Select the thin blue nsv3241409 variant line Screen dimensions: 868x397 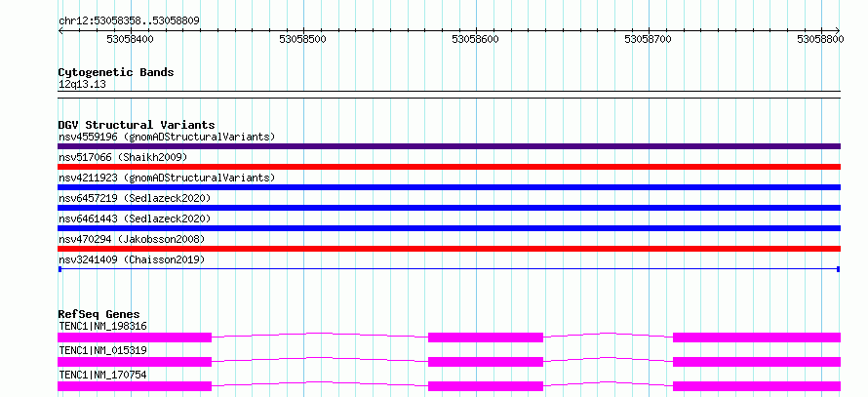click(x=449, y=269)
